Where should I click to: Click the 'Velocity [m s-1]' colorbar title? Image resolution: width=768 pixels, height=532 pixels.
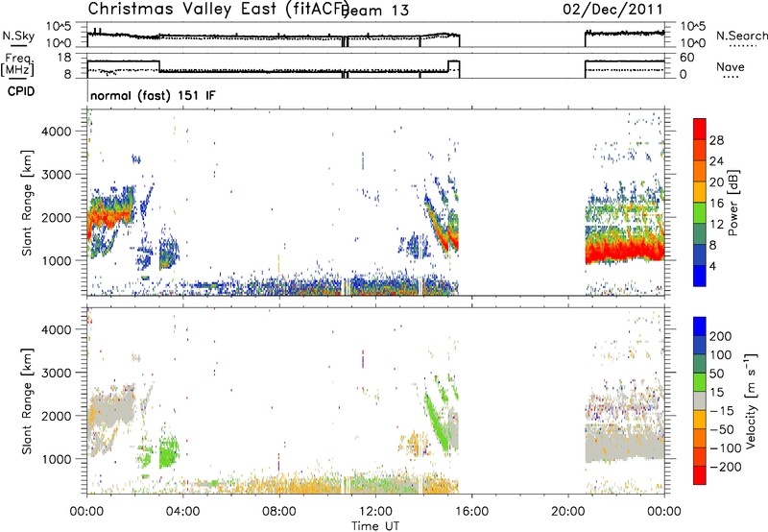pos(751,401)
